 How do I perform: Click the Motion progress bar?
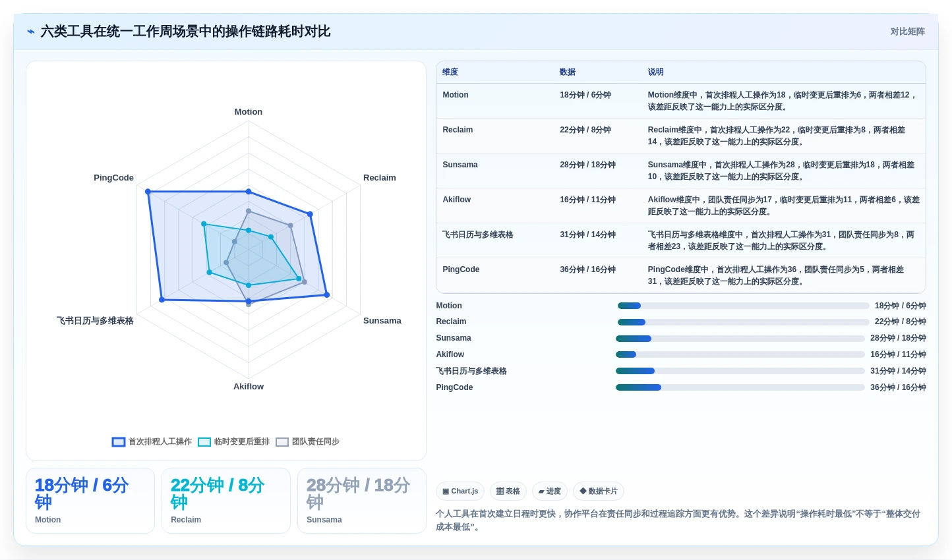coord(744,306)
